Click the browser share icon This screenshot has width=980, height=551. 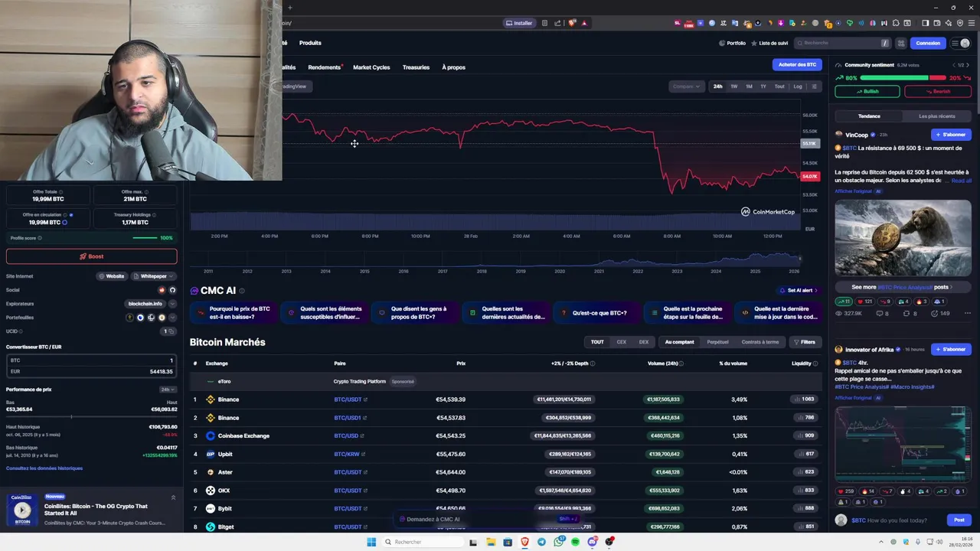(557, 23)
